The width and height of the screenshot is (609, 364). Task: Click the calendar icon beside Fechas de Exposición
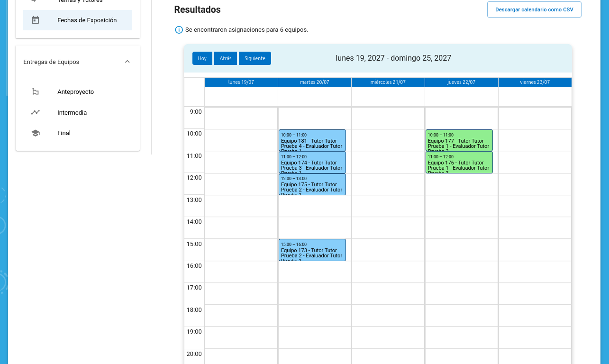point(35,20)
